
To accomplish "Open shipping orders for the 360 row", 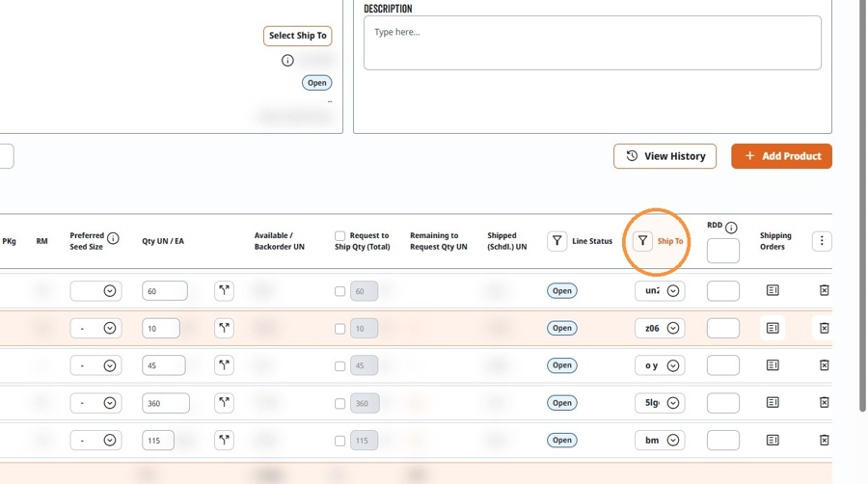I will (x=773, y=403).
